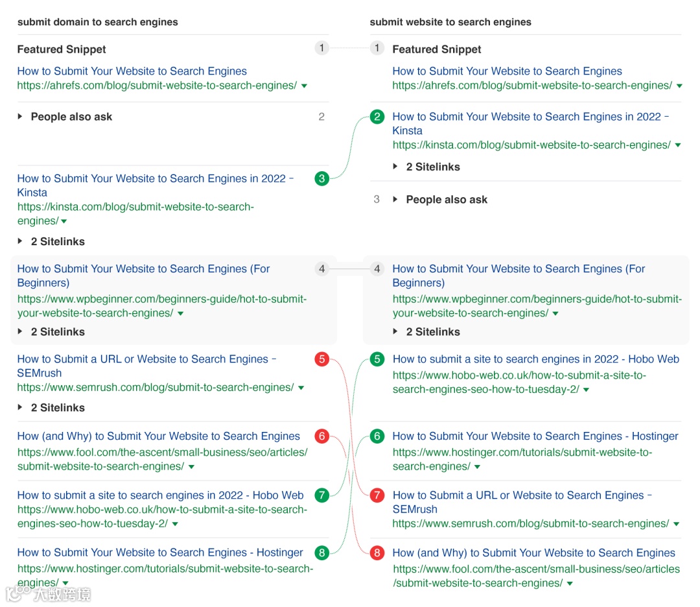
Task: Click gray position 4 badge in right column
Action: [377, 269]
